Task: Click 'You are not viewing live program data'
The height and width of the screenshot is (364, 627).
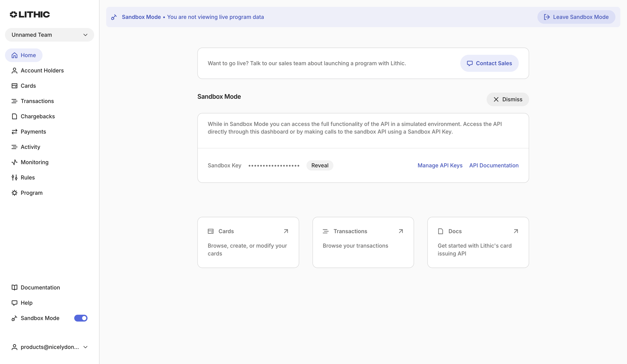Action: pyautogui.click(x=215, y=17)
